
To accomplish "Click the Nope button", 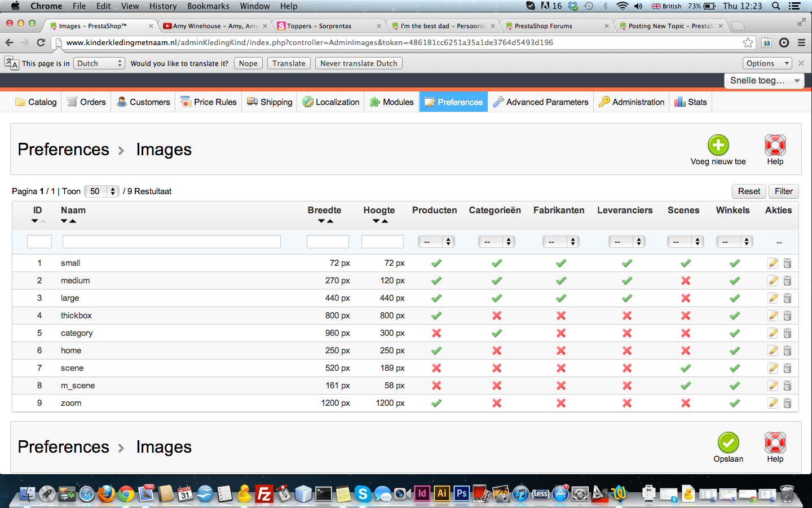I will [x=248, y=63].
